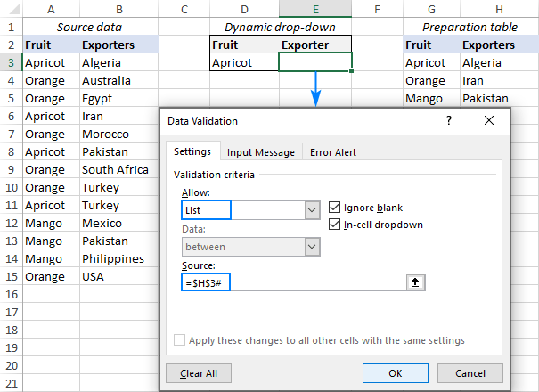The width and height of the screenshot is (539, 392).
Task: Toggle the In-cell dropdown checkbox
Action: [334, 225]
